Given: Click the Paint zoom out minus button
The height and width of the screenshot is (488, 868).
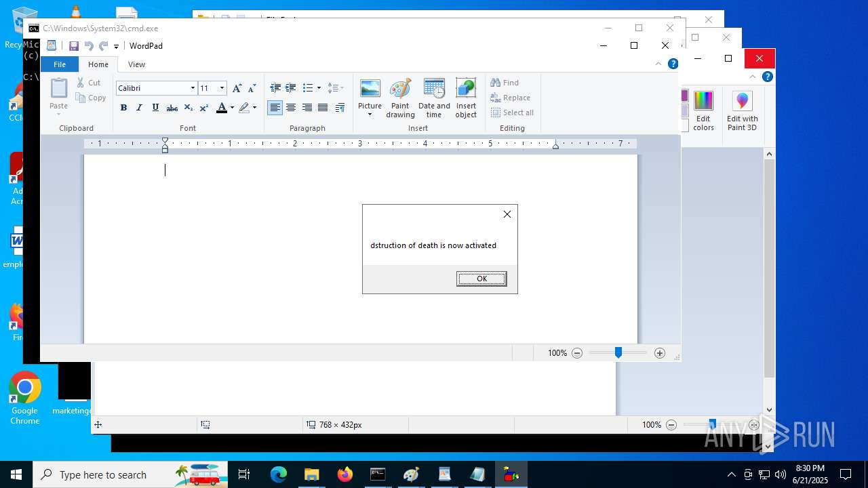Looking at the screenshot, I should [x=671, y=425].
